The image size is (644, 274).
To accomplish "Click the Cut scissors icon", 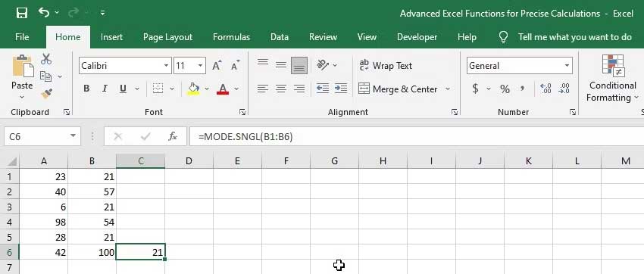I will pos(46,59).
